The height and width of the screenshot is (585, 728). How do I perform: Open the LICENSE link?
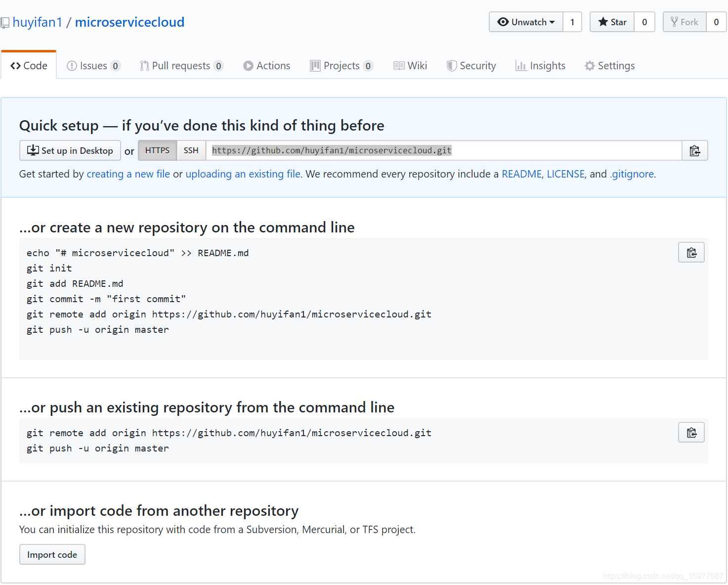coord(566,174)
